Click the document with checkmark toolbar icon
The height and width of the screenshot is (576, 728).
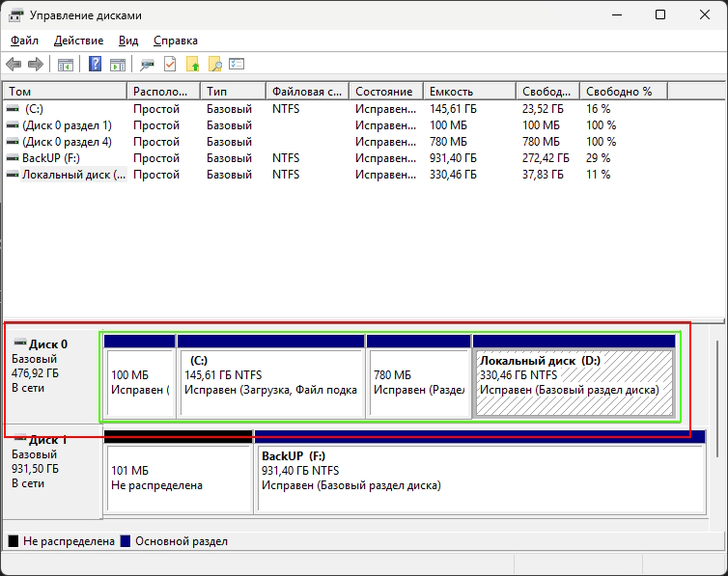(x=170, y=64)
